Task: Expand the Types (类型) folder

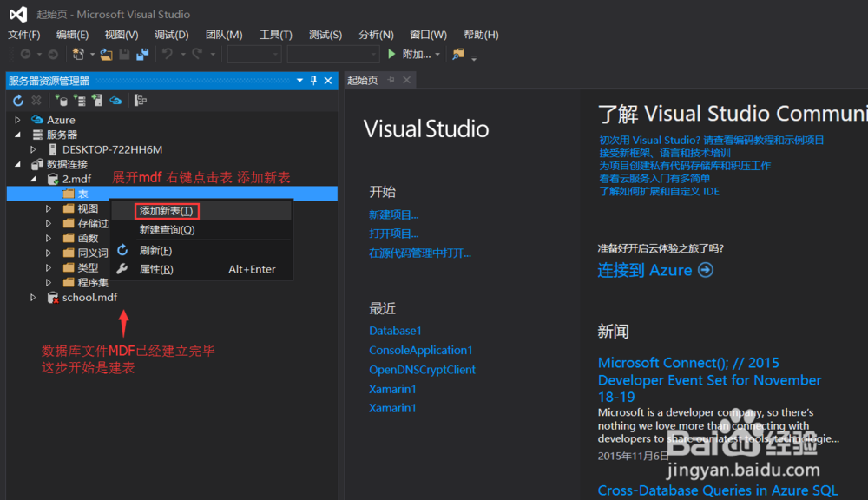Action: [49, 268]
